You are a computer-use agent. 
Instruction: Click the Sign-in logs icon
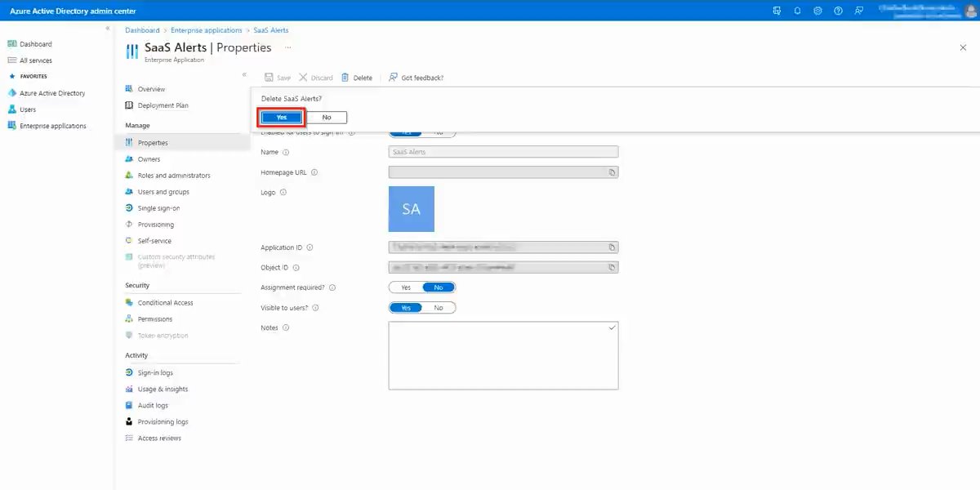coord(129,373)
